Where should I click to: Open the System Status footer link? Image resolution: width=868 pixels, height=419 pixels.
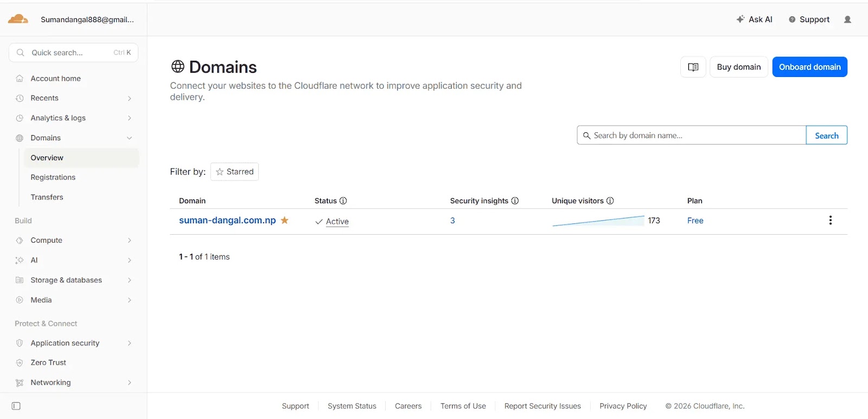[x=352, y=406]
